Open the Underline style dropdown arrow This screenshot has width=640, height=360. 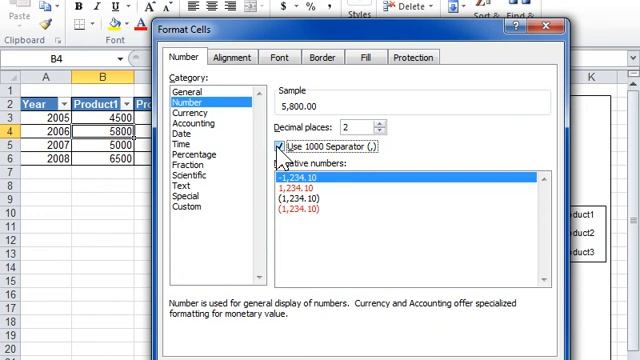click(128, 6)
